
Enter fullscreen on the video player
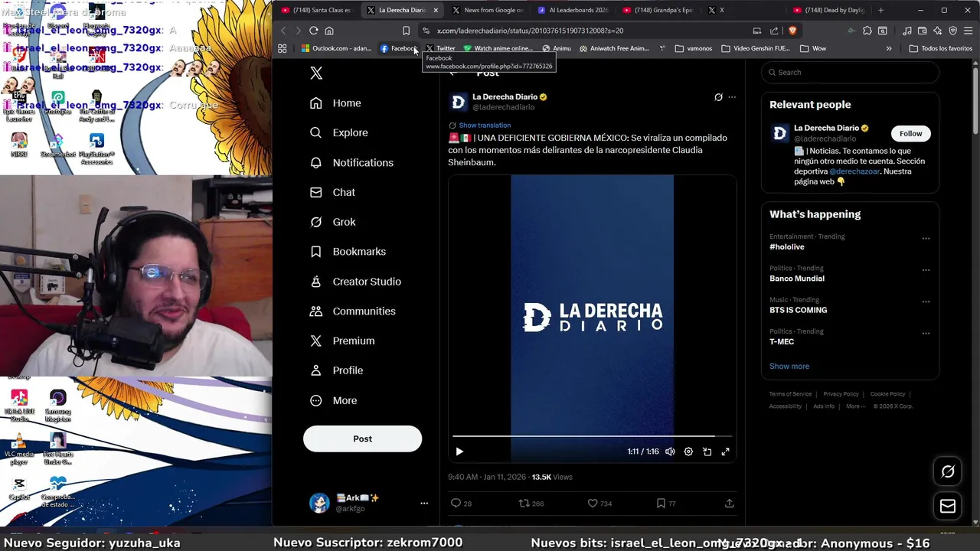pos(725,452)
